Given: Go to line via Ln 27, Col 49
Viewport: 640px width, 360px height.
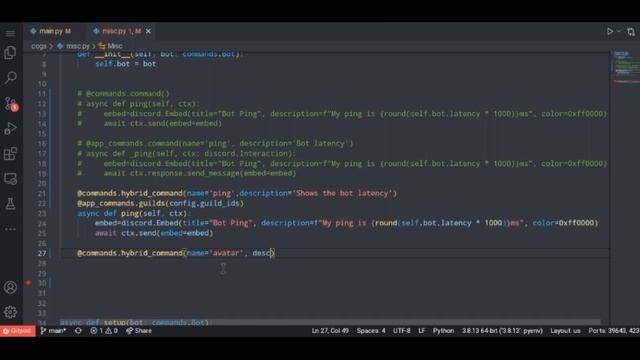Looking at the screenshot, I should point(330,331).
